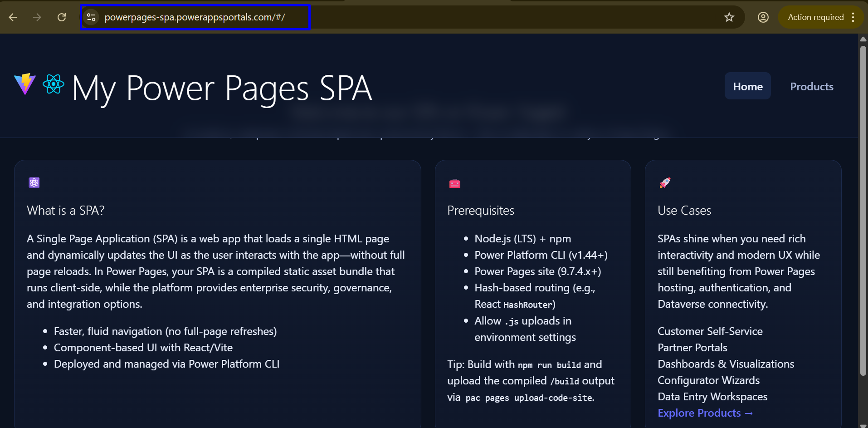Screen dimensions: 868x428
Task: Click the atom icon above What is a SPA
Action: click(34, 182)
